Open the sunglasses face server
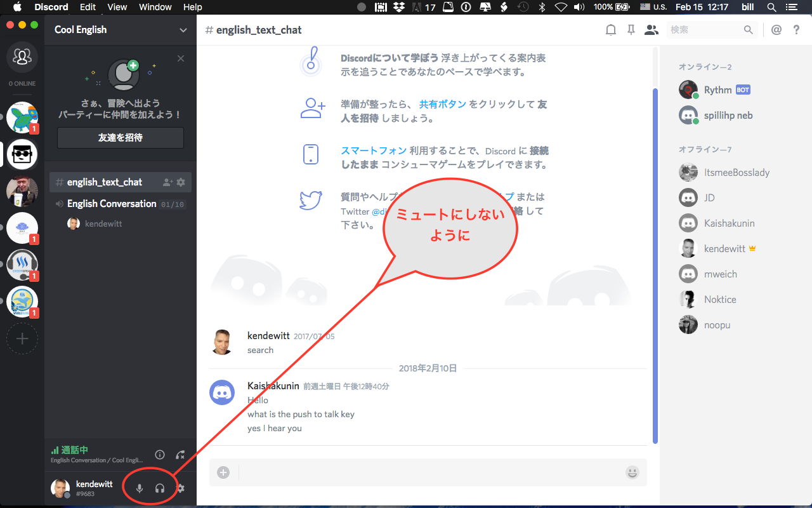Screen dimensions: 812x508 [x=22, y=154]
